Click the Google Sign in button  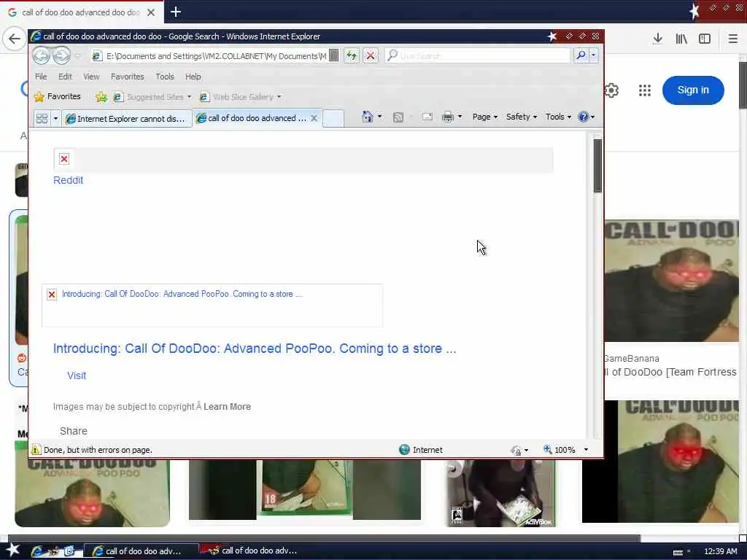tap(693, 90)
